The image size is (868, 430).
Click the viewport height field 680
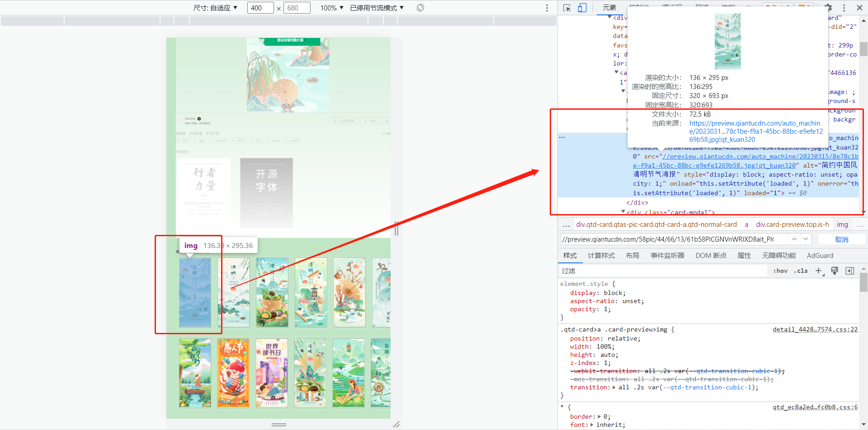(x=297, y=8)
